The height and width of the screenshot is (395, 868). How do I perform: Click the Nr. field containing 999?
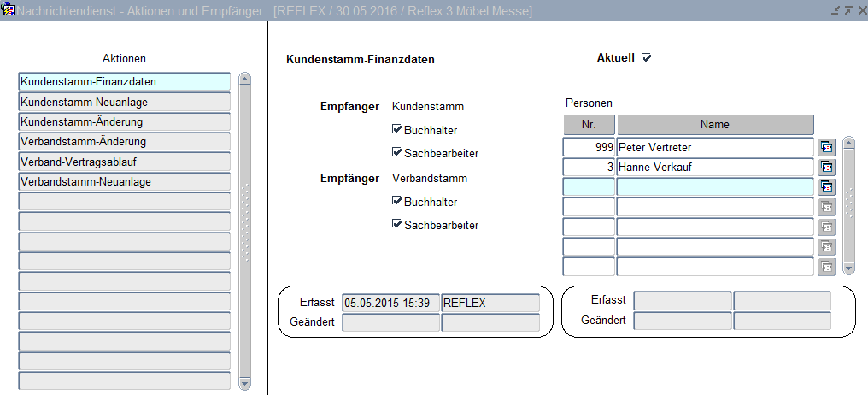589,148
